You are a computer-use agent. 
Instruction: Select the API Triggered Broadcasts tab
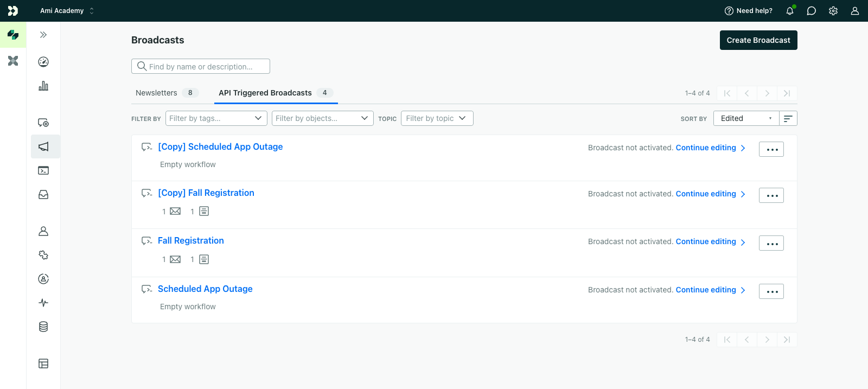coord(265,93)
